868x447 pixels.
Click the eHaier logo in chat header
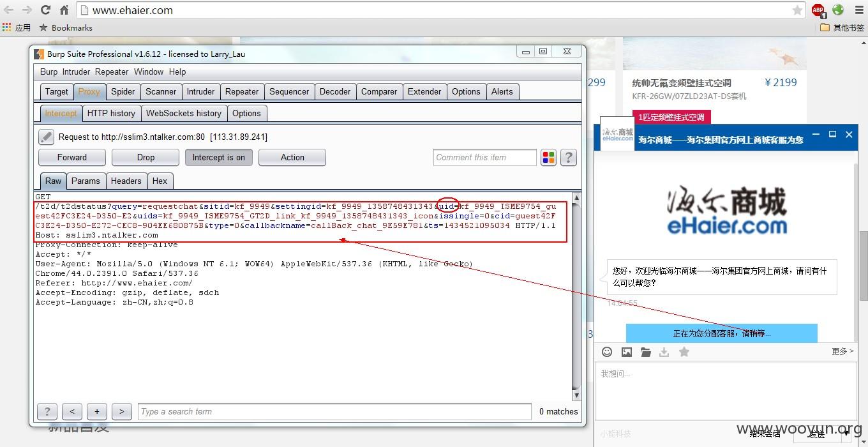point(617,134)
